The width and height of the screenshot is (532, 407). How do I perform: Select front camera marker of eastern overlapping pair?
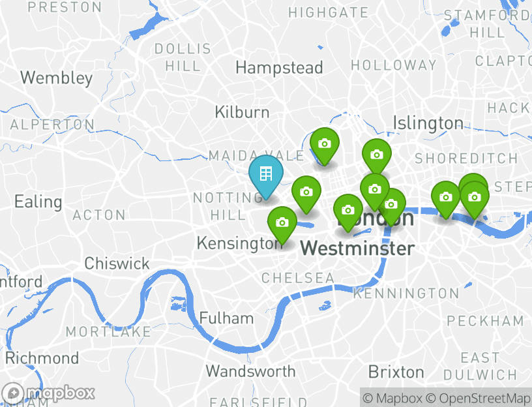(x=475, y=198)
